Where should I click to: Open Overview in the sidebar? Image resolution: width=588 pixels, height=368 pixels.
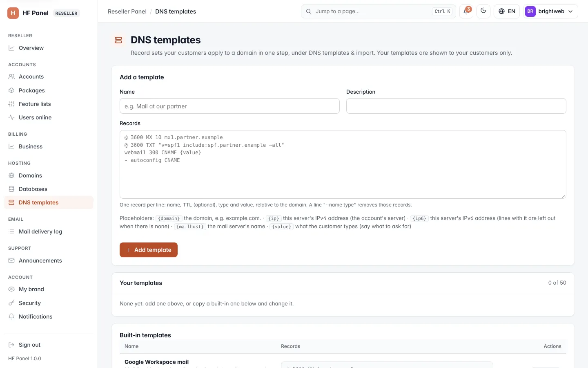(49, 48)
